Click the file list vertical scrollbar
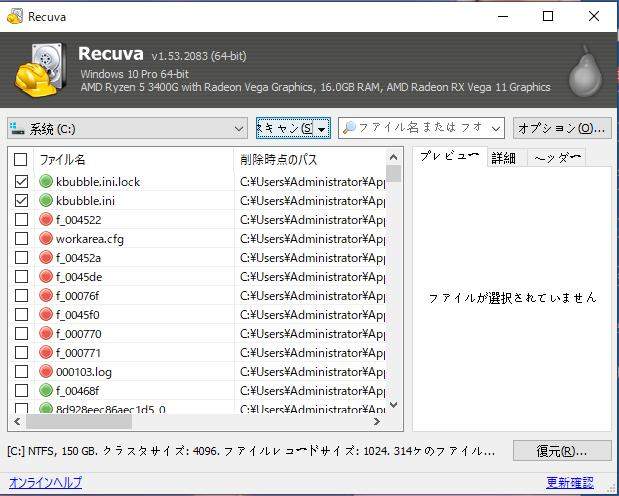619x496 pixels. [x=393, y=290]
